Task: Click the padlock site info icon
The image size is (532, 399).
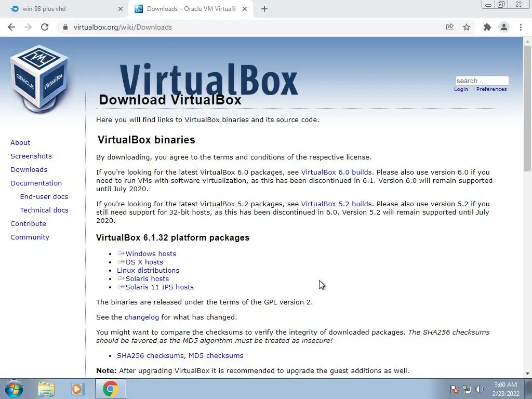Action: (x=65, y=27)
